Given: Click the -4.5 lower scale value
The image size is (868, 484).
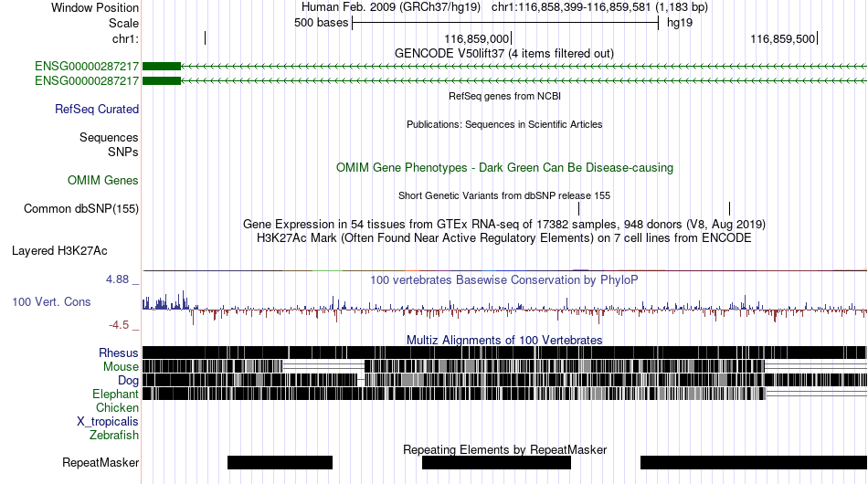Looking at the screenshot, I should pyautogui.click(x=119, y=325).
